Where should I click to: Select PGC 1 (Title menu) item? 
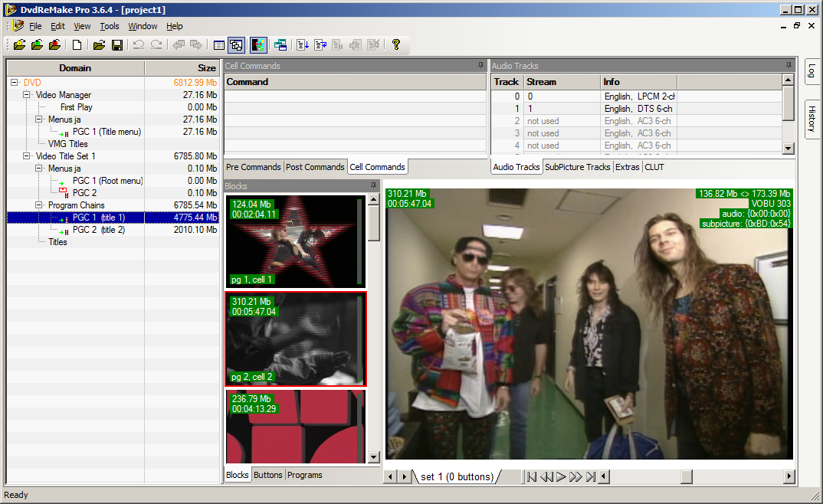pos(107,132)
